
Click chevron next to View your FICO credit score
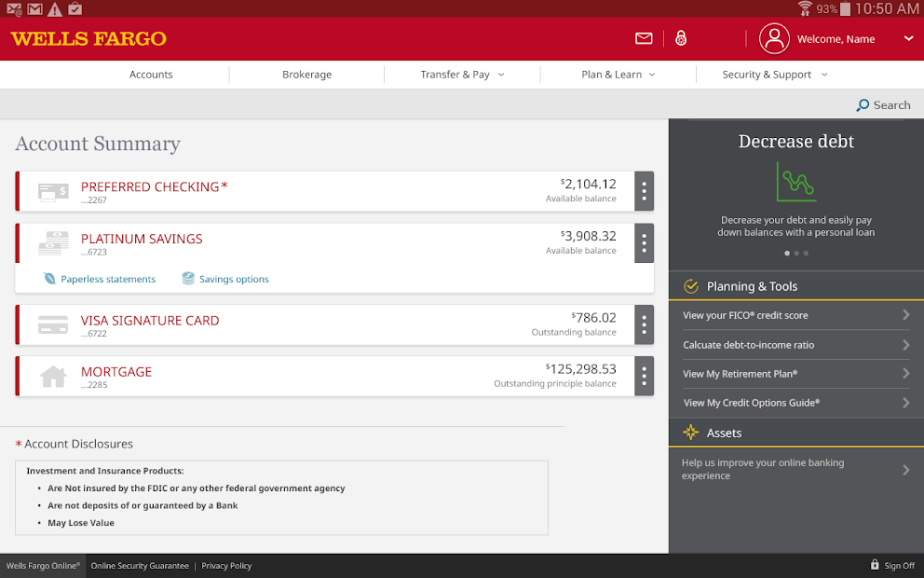coord(905,315)
